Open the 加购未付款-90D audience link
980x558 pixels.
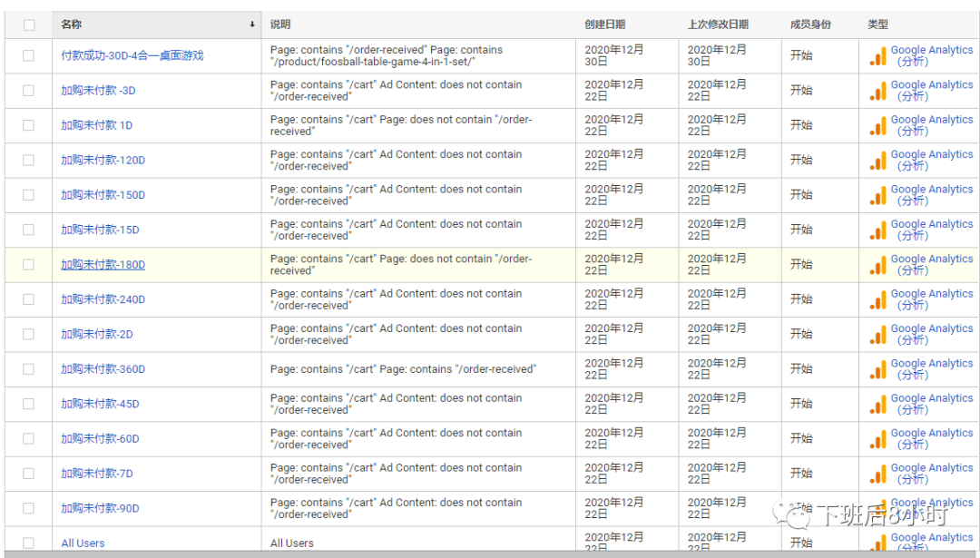(100, 509)
